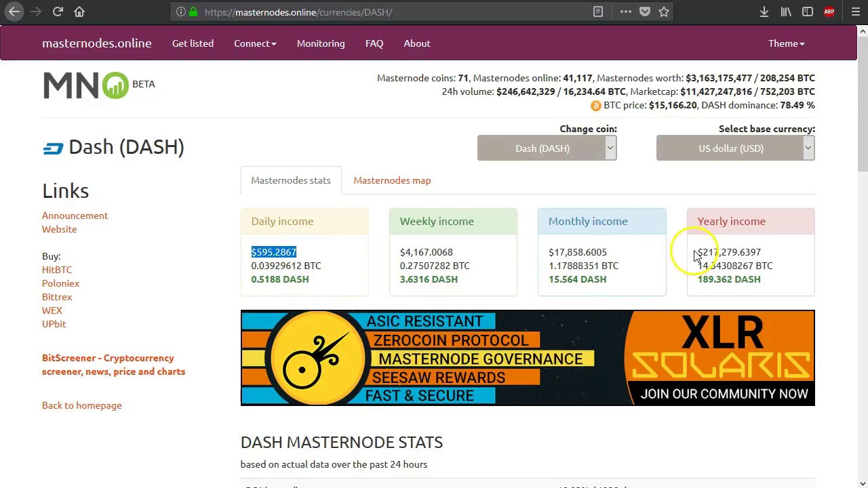Open the Bittrex buy link

pyautogui.click(x=57, y=297)
